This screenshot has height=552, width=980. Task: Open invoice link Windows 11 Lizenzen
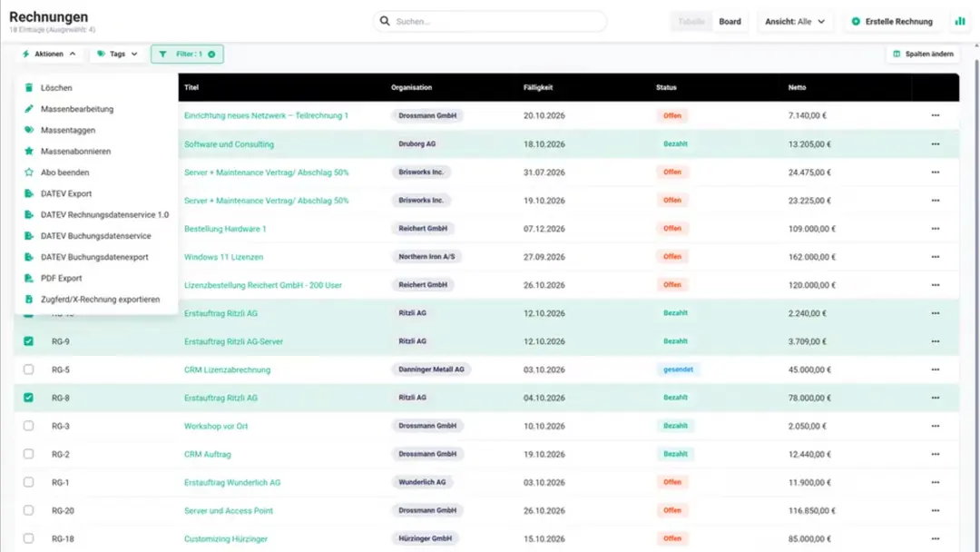[223, 257]
